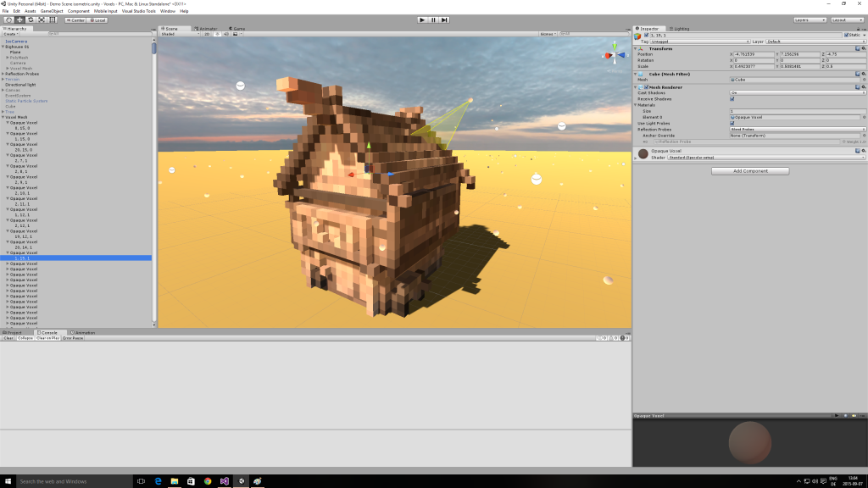Open the Layer dropdown showing Default
The image size is (868, 488).
[816, 42]
